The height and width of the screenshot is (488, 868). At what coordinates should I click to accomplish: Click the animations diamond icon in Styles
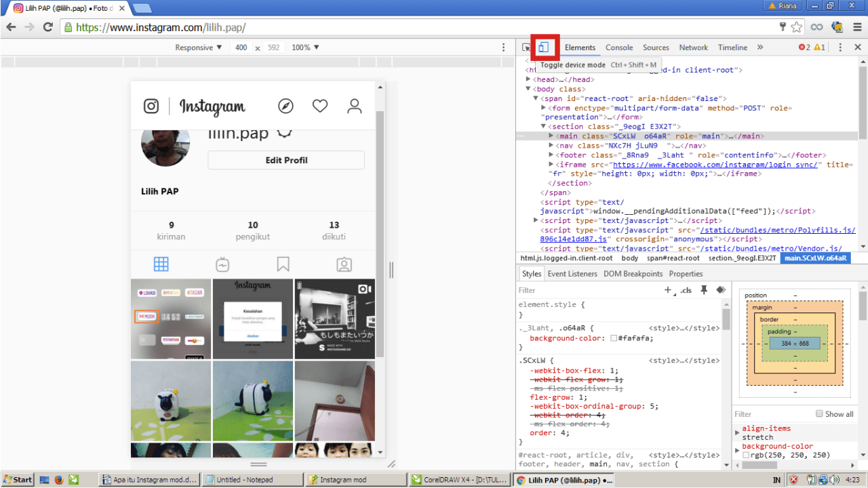[720, 290]
